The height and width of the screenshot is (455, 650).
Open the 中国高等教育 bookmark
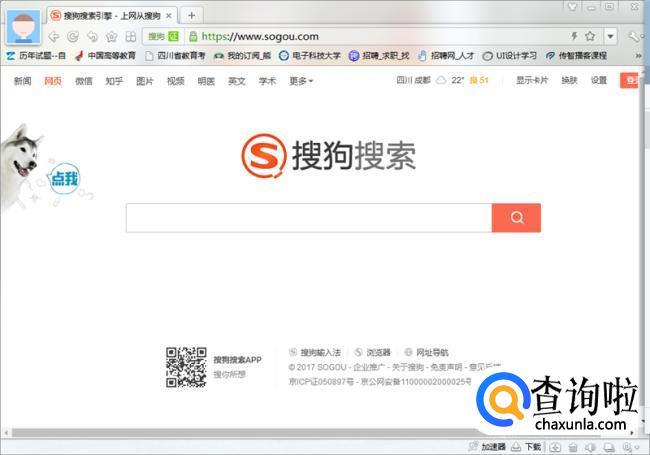[x=106, y=56]
